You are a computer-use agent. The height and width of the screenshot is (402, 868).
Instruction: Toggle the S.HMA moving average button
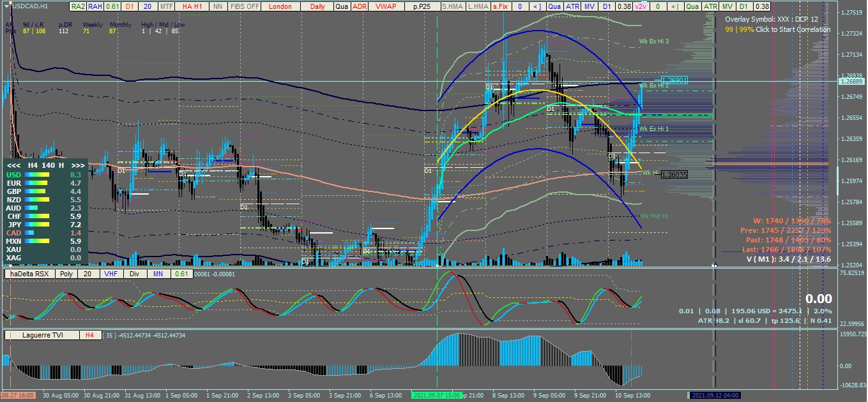point(452,6)
